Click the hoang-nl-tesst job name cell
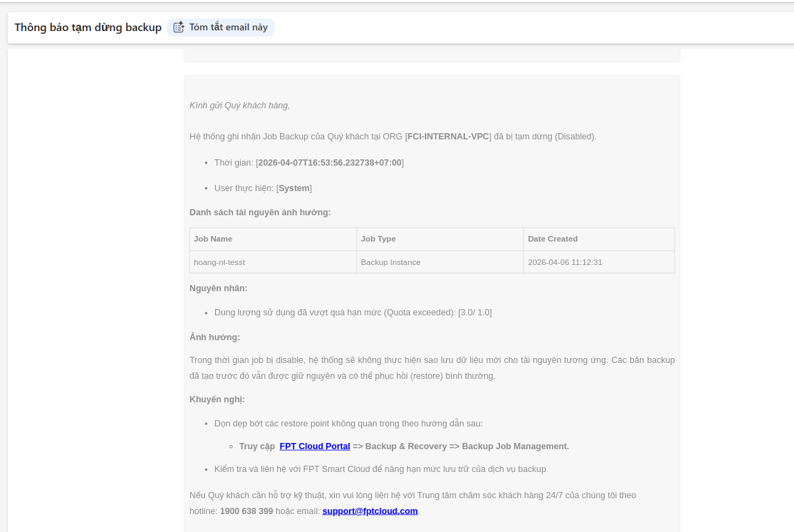The image size is (794, 532). tap(219, 262)
